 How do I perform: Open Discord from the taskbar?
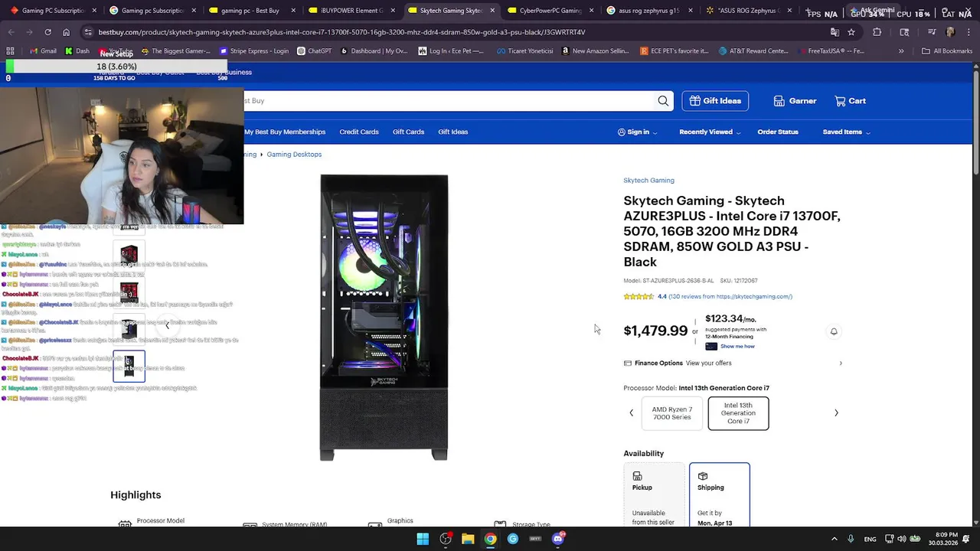(x=558, y=539)
